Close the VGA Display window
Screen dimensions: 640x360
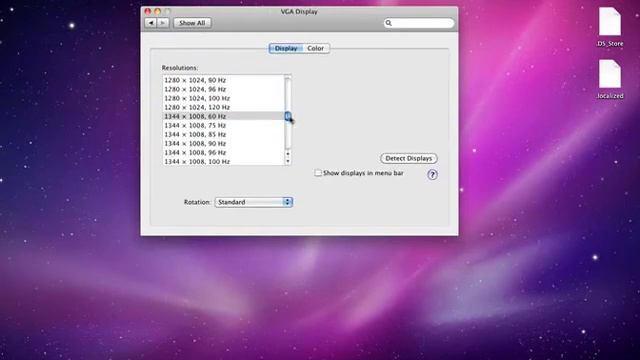148,11
